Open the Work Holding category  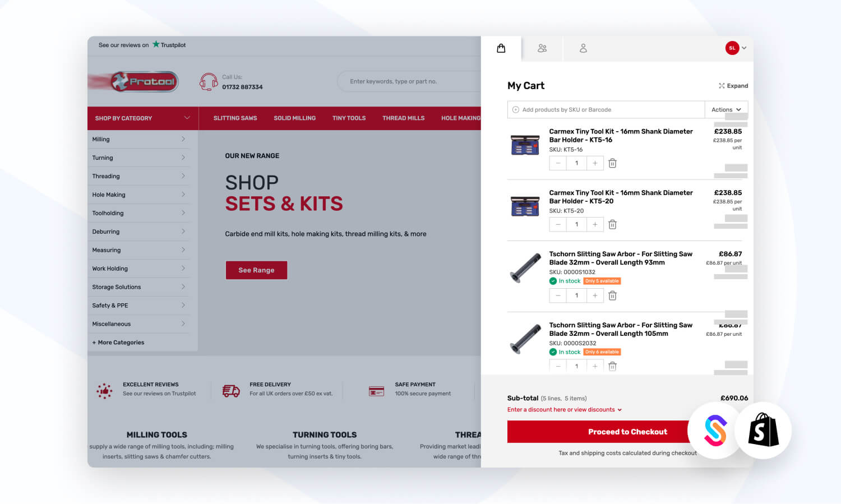138,269
